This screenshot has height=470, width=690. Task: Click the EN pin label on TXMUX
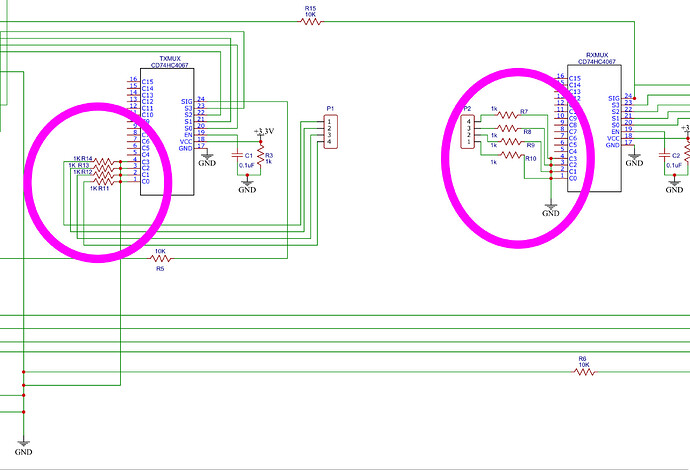tap(188, 135)
